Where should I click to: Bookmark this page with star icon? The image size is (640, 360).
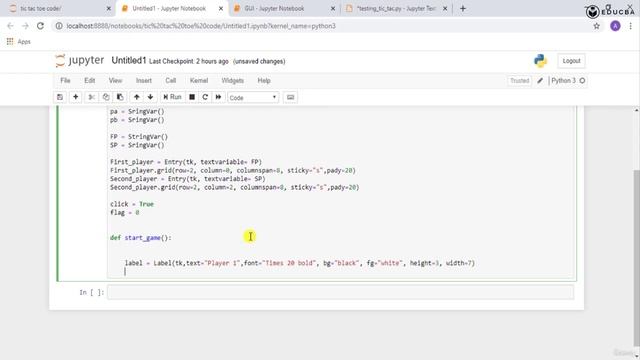596,26
